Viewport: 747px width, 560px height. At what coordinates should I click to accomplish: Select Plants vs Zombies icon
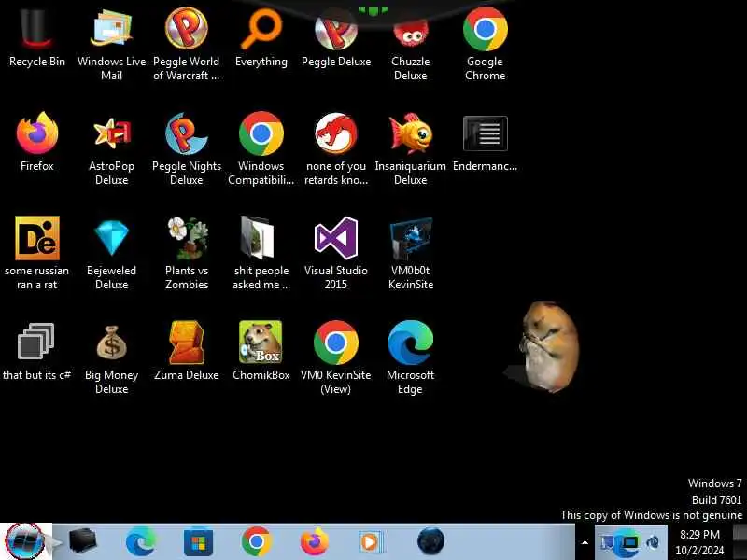(186, 253)
